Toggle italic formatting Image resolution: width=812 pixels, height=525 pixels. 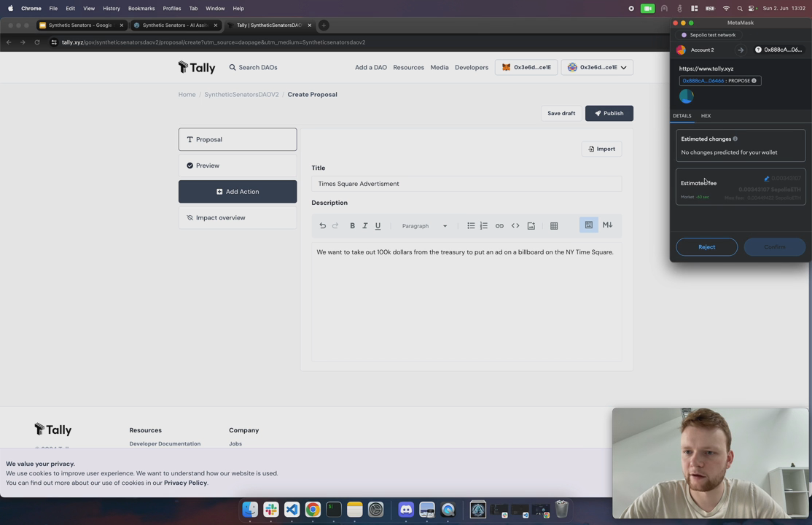pos(364,225)
